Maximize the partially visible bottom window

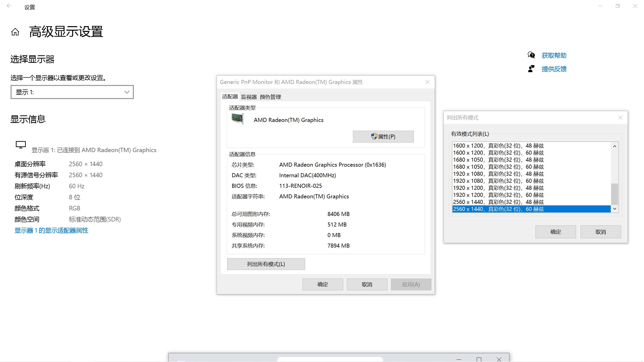(x=479, y=359)
